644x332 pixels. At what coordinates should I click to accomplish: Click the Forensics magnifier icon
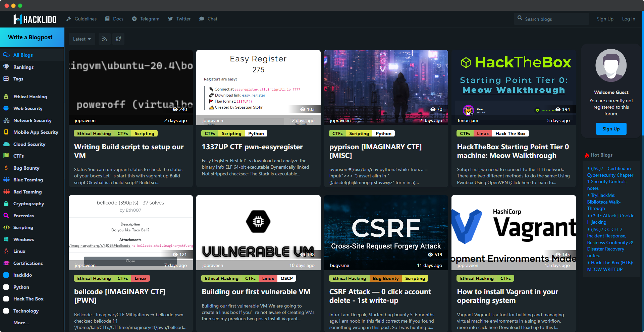click(x=6, y=216)
